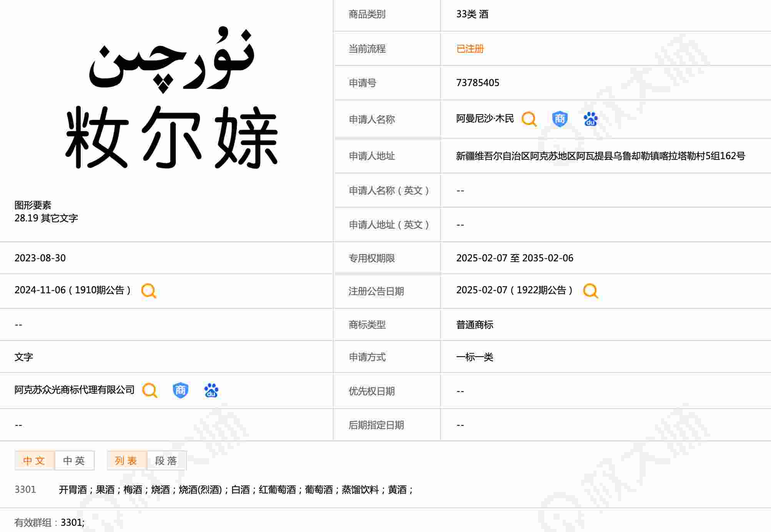Select 段落 paragraph view tab
The image size is (771, 532).
pyautogui.click(x=166, y=461)
